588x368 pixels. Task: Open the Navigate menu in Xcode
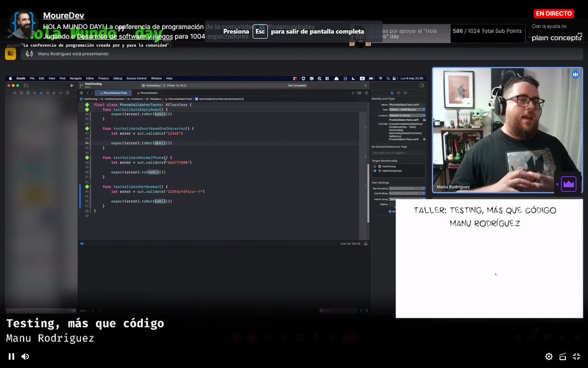(75, 79)
